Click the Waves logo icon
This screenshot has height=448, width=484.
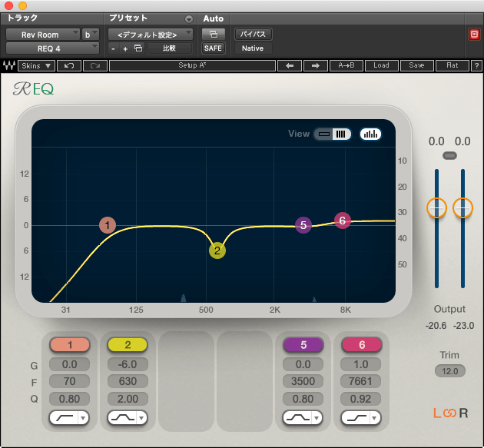(x=9, y=66)
